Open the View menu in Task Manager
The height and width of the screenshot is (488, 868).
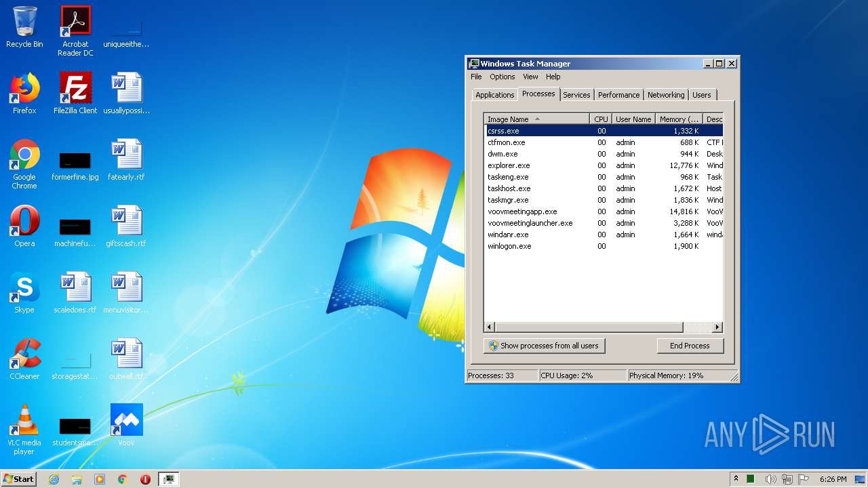point(530,77)
